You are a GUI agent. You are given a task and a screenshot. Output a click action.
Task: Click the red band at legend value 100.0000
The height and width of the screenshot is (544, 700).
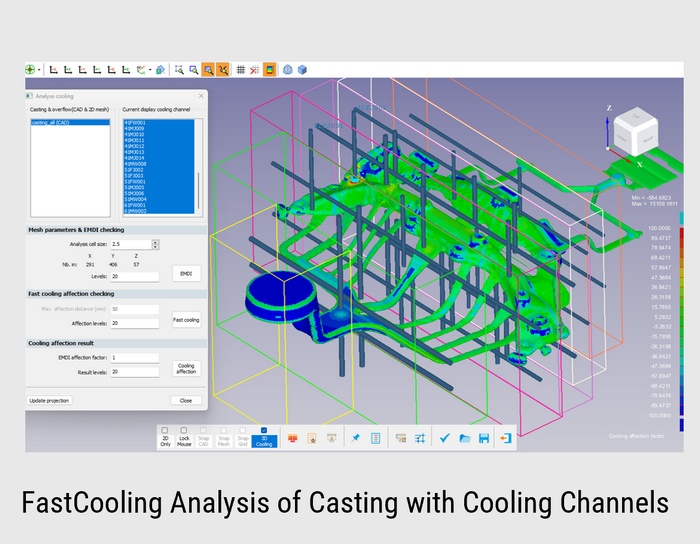681,233
